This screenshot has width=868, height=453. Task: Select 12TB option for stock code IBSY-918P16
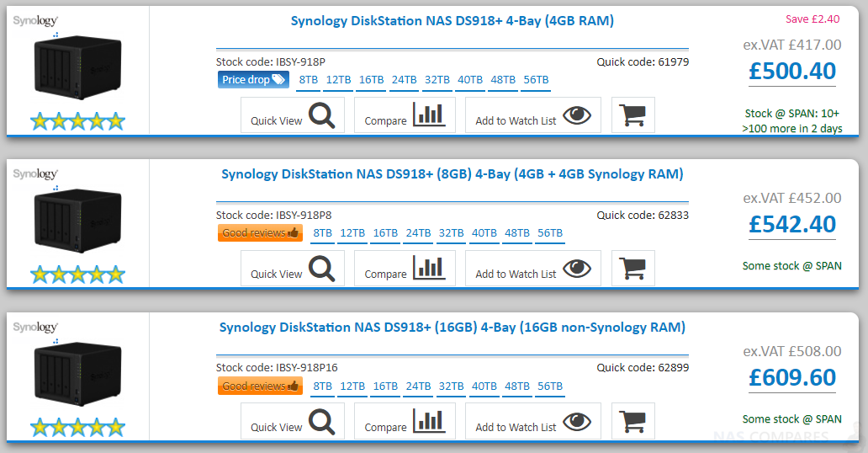[352, 386]
